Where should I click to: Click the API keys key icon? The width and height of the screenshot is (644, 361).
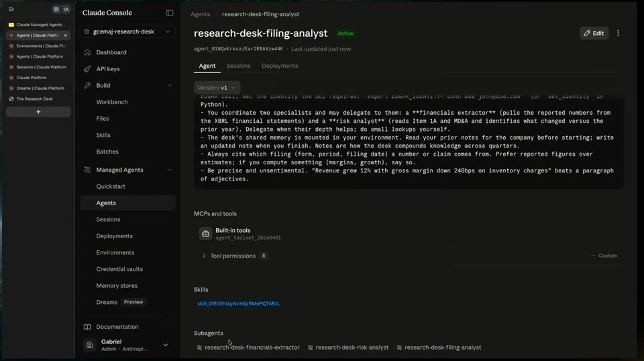point(87,68)
